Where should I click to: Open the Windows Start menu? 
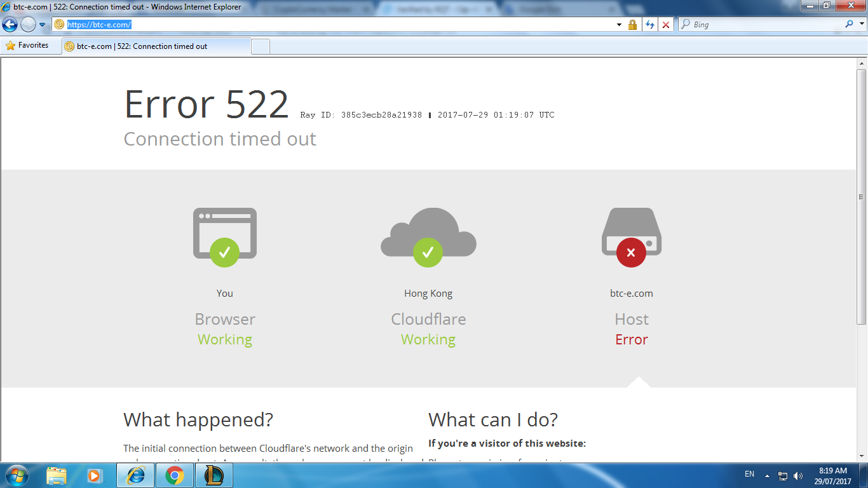[x=17, y=475]
